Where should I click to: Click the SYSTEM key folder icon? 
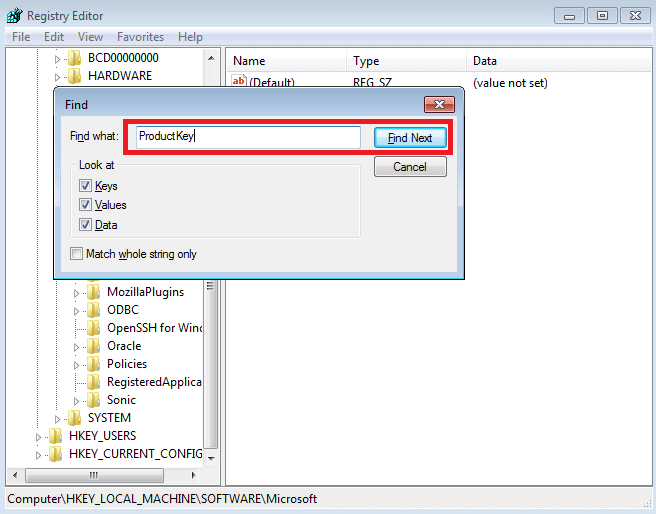74,418
